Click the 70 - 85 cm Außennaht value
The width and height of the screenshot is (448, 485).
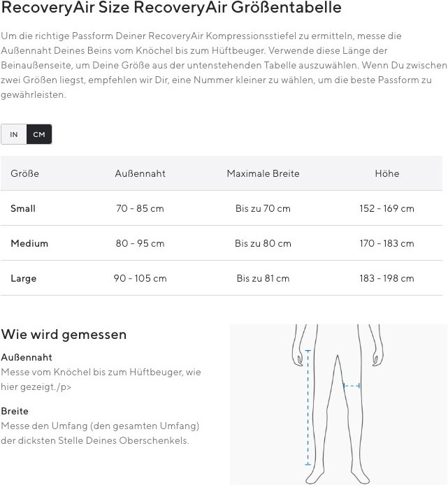click(140, 208)
